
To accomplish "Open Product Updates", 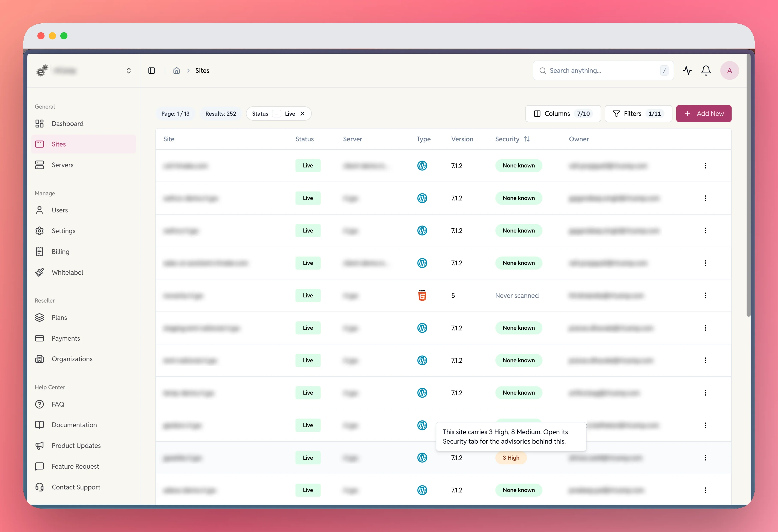I will pyautogui.click(x=83, y=446).
